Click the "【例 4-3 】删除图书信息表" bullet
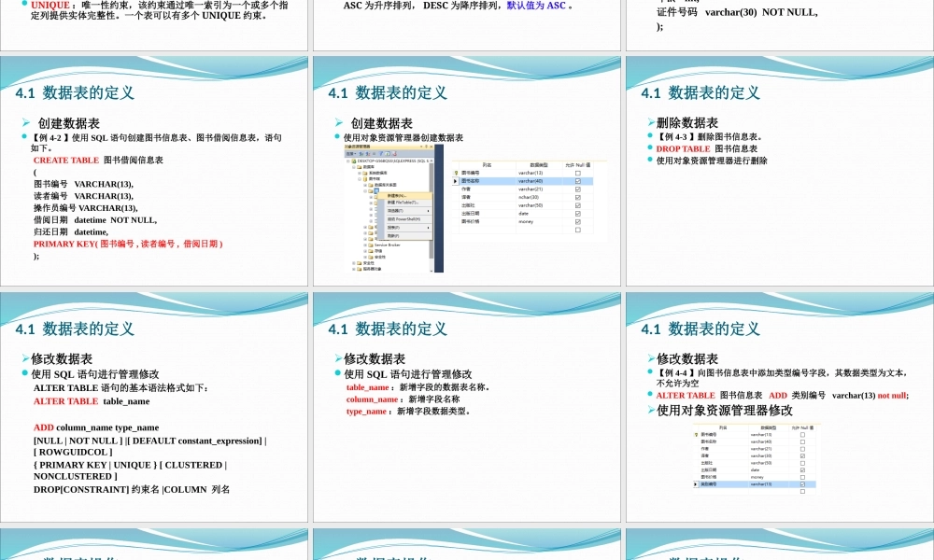The image size is (934, 560). (710, 137)
